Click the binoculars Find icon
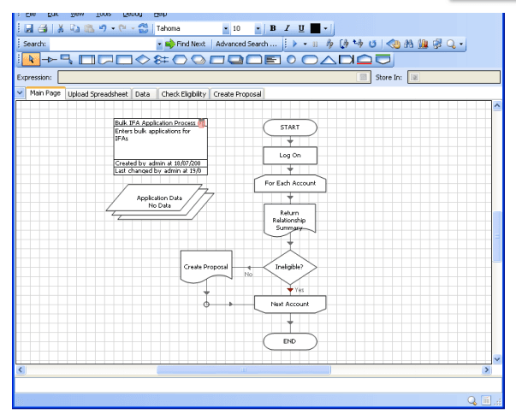The height and width of the screenshot is (420, 516). [416, 44]
